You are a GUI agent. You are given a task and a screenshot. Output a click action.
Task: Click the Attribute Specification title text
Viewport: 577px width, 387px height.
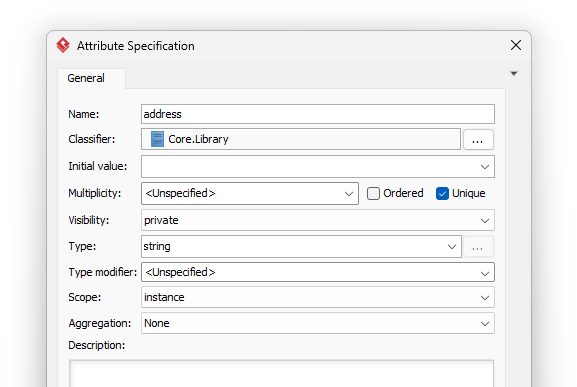135,46
